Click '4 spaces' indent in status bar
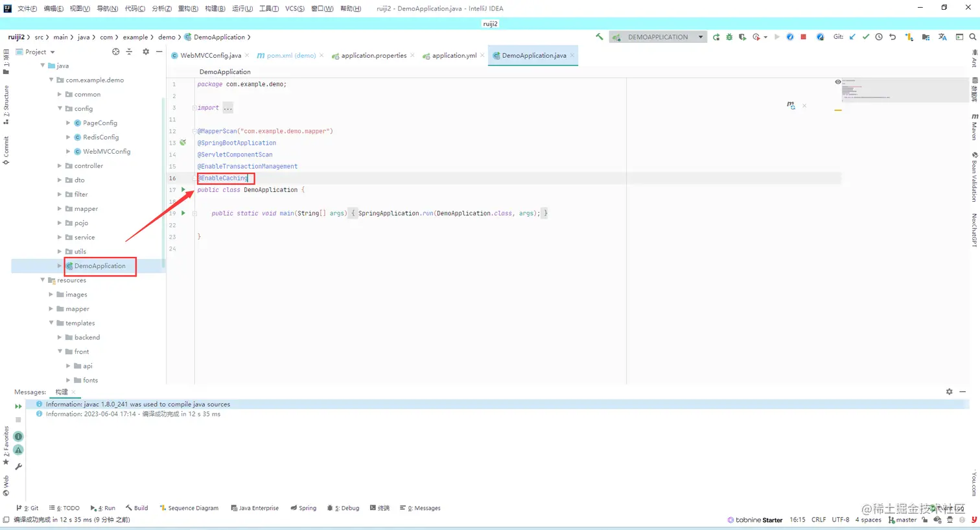 [x=869, y=520]
